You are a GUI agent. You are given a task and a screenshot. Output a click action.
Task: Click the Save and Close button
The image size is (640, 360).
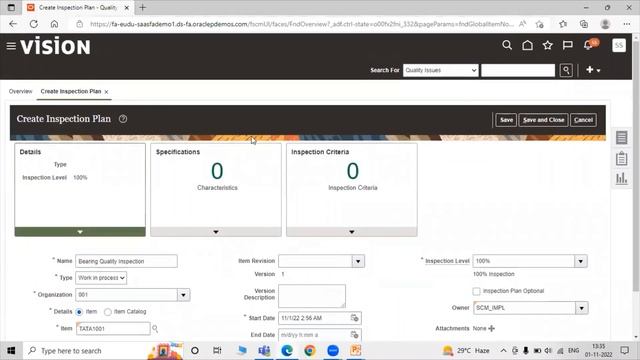[x=543, y=120]
